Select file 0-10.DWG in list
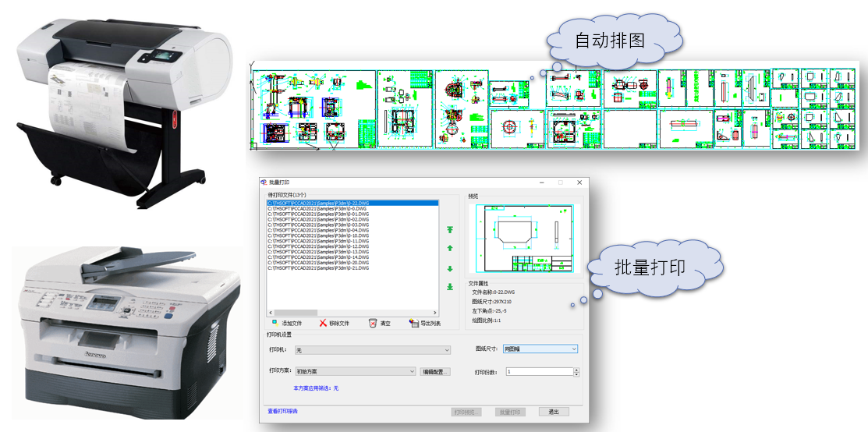The height and width of the screenshot is (432, 868). [353, 236]
